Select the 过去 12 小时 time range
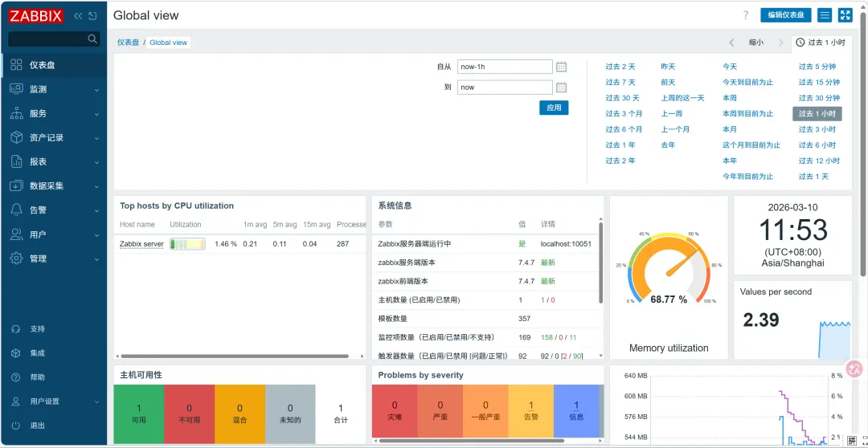Image resolution: width=868 pixels, height=448 pixels. [819, 161]
